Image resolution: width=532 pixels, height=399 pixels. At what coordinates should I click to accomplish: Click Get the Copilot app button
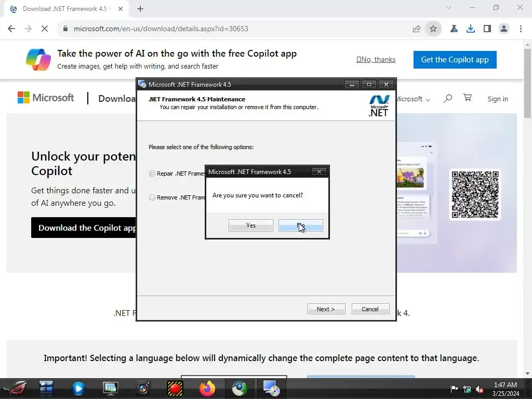pos(455,60)
